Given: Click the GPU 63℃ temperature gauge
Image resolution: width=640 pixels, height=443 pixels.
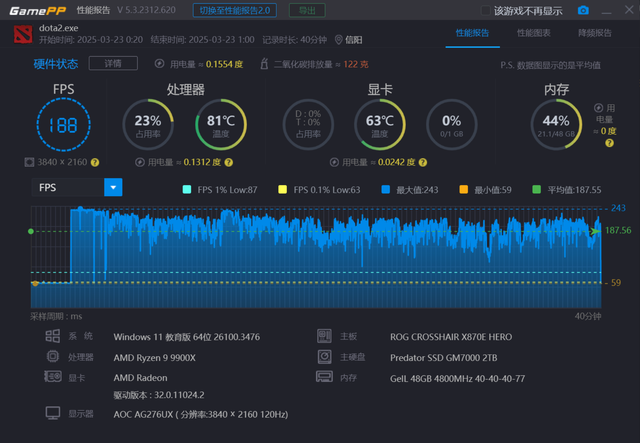Looking at the screenshot, I should (380, 125).
